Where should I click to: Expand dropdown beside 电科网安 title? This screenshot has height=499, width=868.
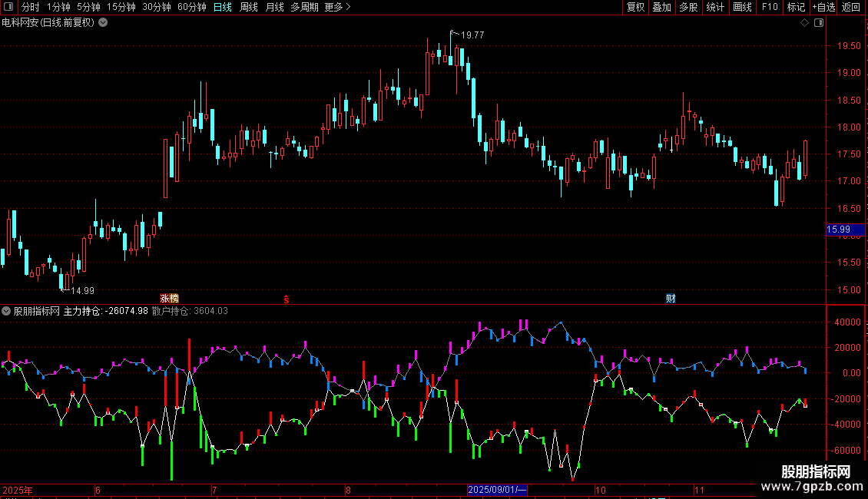[x=103, y=23]
